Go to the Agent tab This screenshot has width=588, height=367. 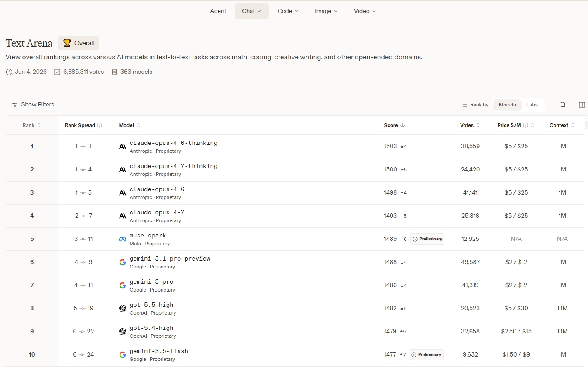point(218,11)
